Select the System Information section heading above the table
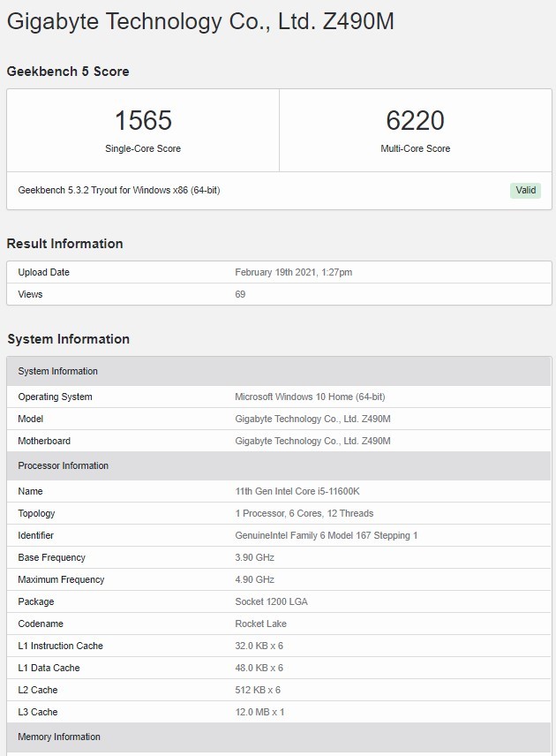This screenshot has width=556, height=756. click(69, 339)
